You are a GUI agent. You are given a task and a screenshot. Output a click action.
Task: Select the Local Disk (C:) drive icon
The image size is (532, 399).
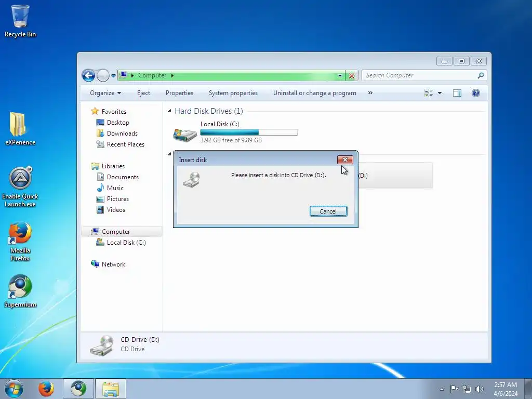(x=185, y=135)
